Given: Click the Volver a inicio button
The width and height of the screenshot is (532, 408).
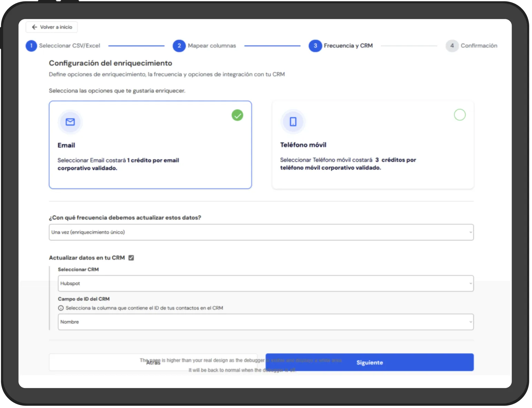Looking at the screenshot, I should pyautogui.click(x=52, y=27).
